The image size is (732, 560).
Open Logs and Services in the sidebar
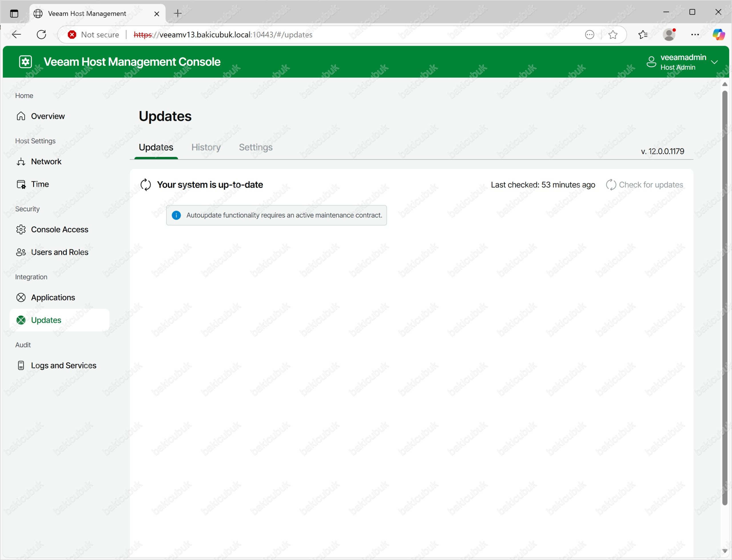pos(59,365)
